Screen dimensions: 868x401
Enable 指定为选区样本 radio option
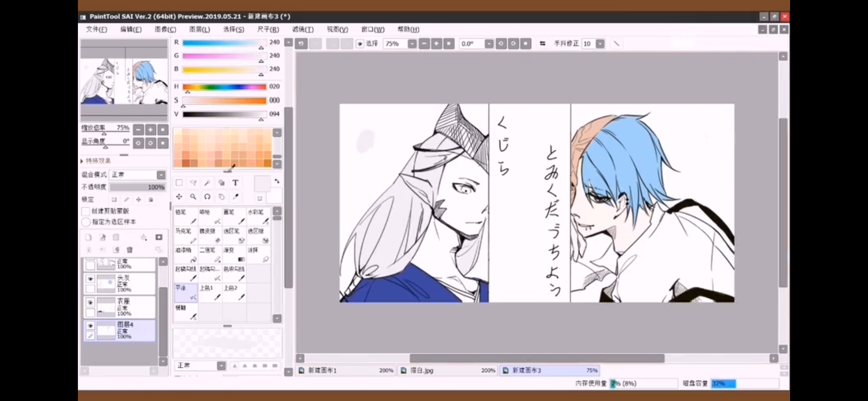tap(86, 222)
